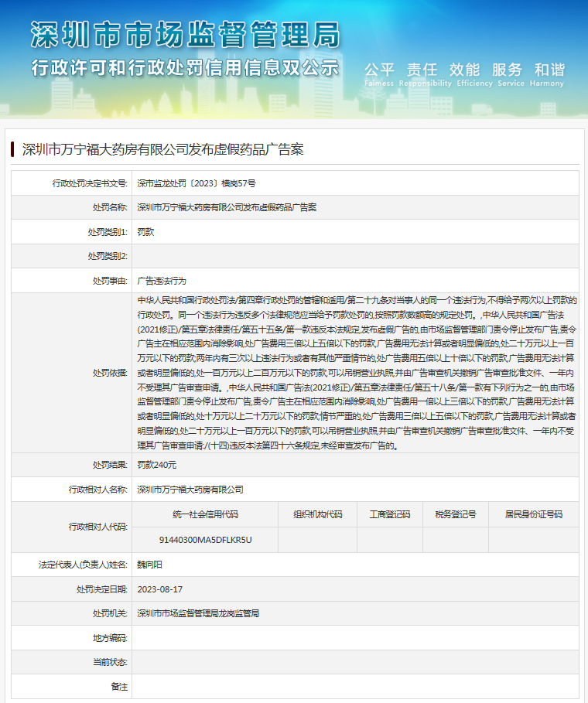Click the credit code 91440300MA5DFLKR5U
588x703 pixels.
(x=205, y=539)
